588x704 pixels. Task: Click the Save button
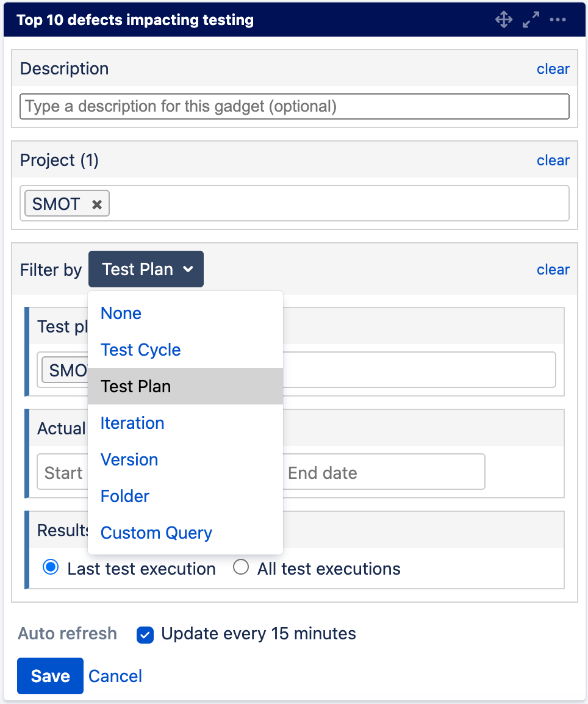[50, 676]
